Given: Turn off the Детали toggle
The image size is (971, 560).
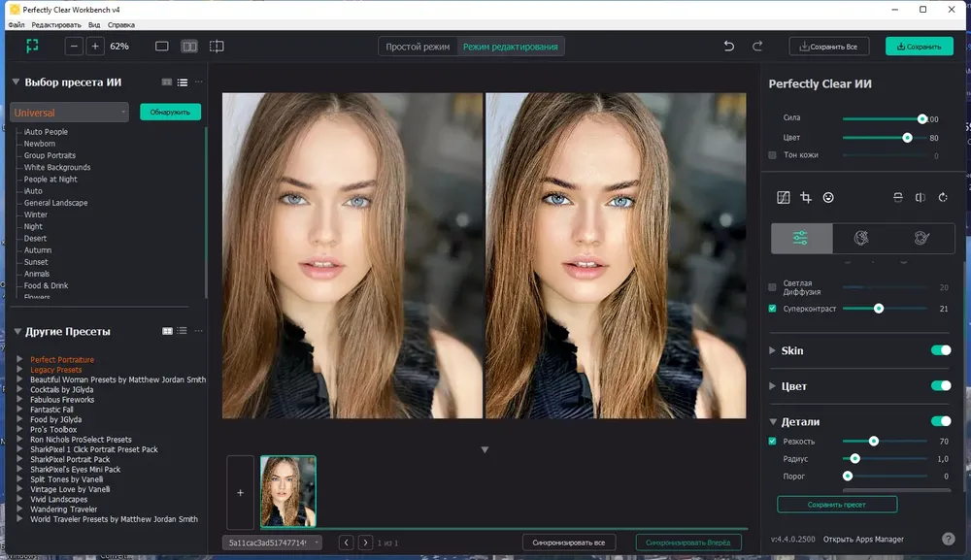Looking at the screenshot, I should tap(941, 421).
